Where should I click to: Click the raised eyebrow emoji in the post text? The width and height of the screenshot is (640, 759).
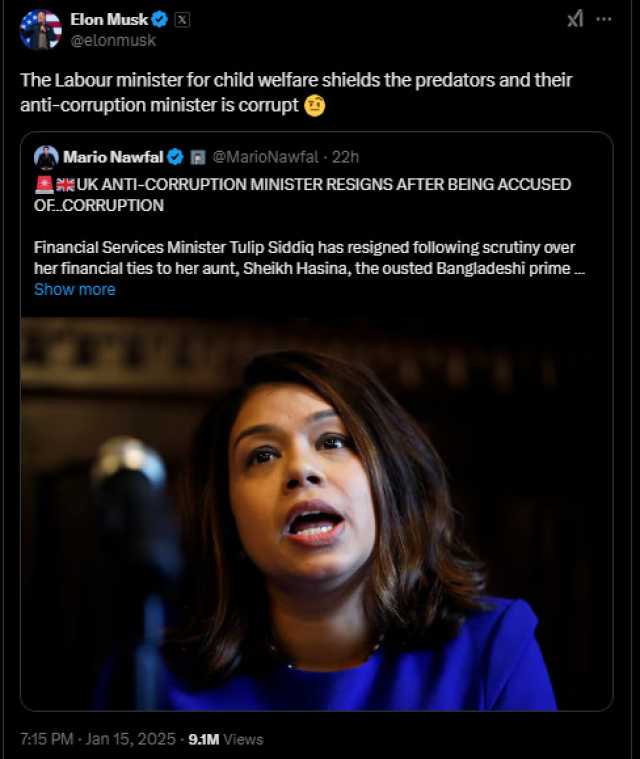(x=315, y=106)
